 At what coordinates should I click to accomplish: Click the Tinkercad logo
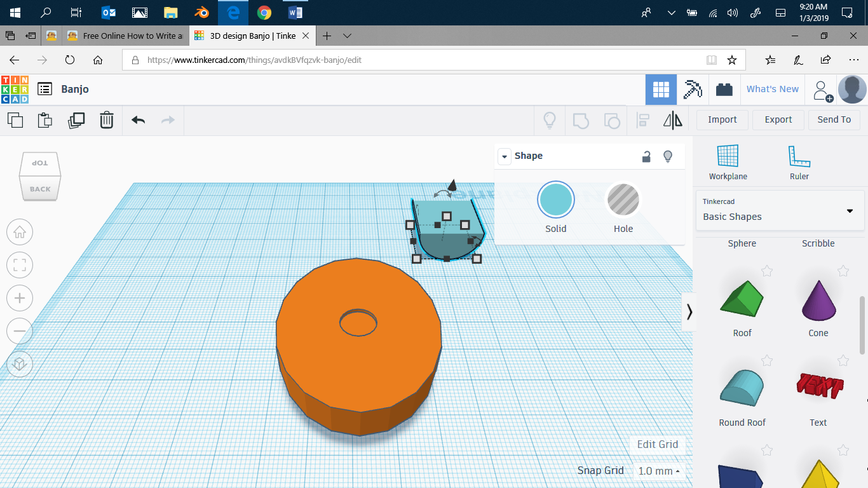tap(15, 90)
